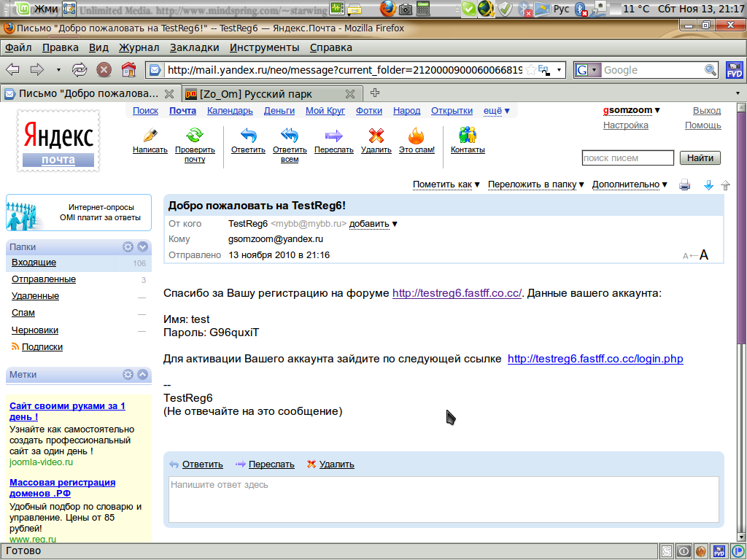747x560 pixels.
Task: Open the Правка menu
Action: pos(60,47)
